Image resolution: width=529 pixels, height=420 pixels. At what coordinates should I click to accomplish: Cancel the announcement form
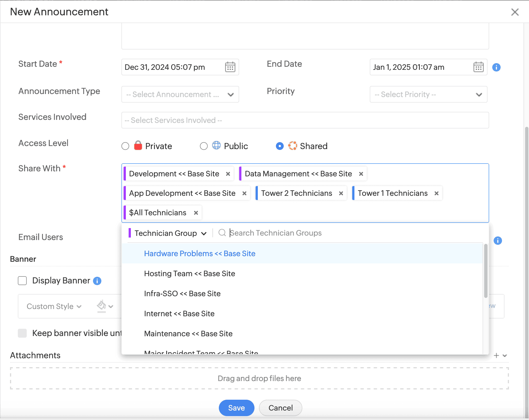tap(280, 408)
